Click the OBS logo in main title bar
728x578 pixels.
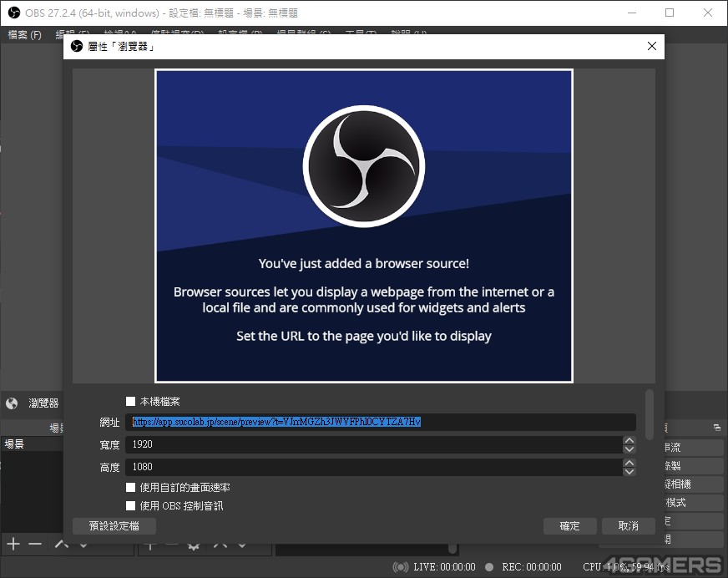[14, 13]
